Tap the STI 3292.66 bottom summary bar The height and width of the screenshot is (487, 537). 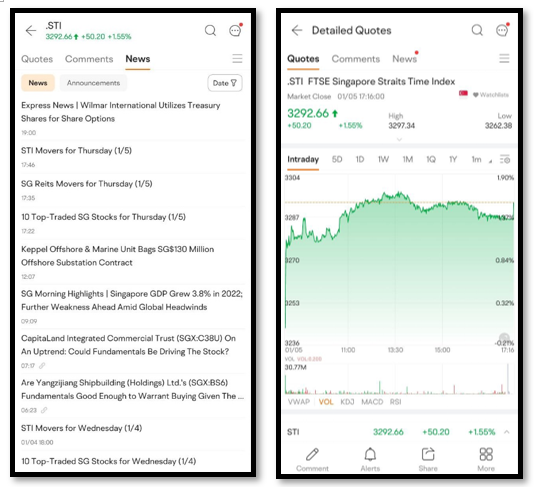click(399, 432)
